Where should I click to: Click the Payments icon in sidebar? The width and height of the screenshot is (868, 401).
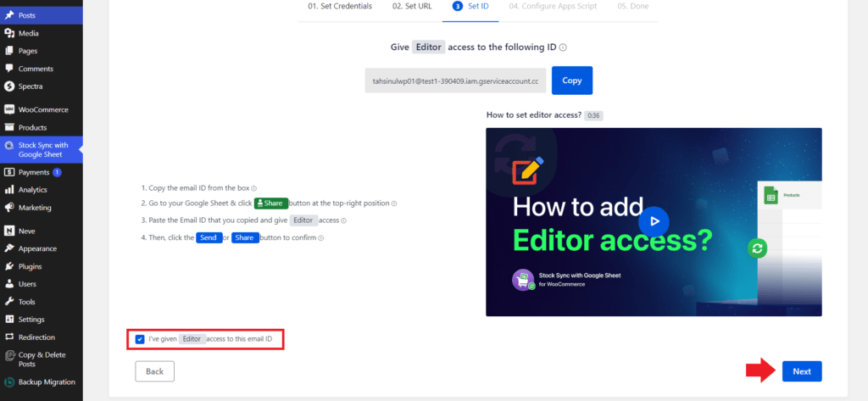point(8,172)
